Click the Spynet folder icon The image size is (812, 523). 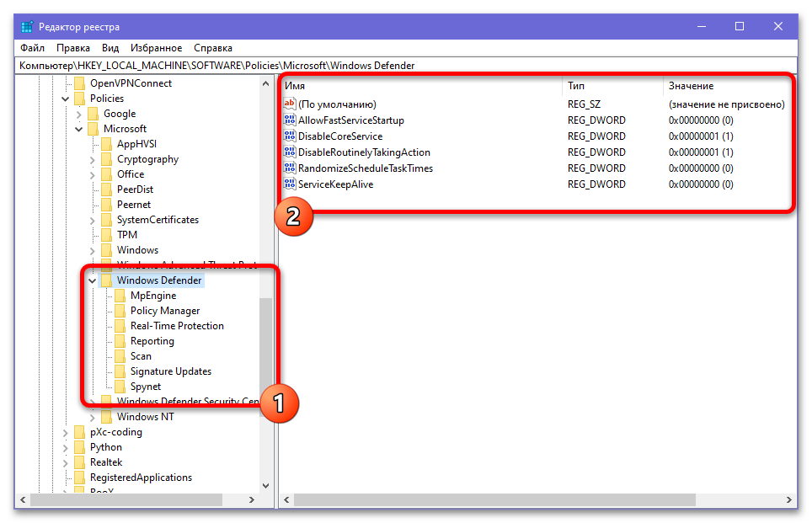[x=120, y=387]
